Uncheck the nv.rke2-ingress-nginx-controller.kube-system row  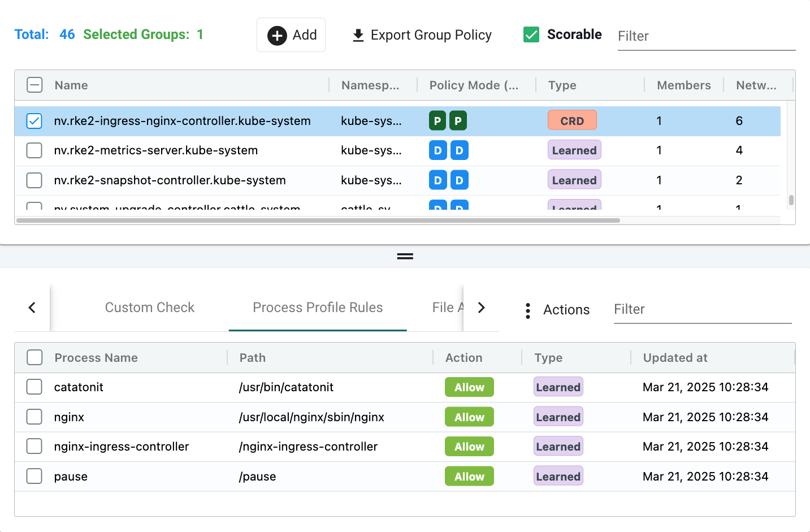coord(34,120)
